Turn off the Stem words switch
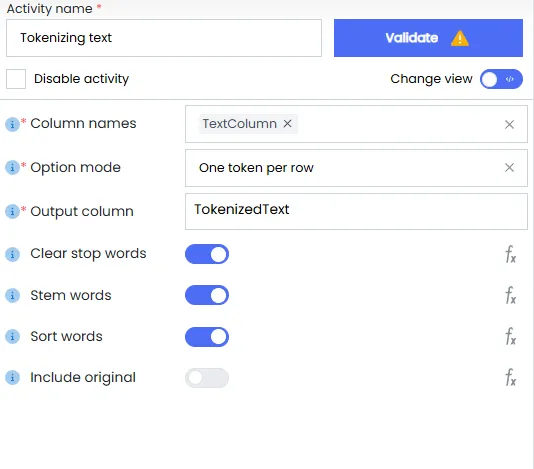The image size is (534, 469). click(x=207, y=295)
